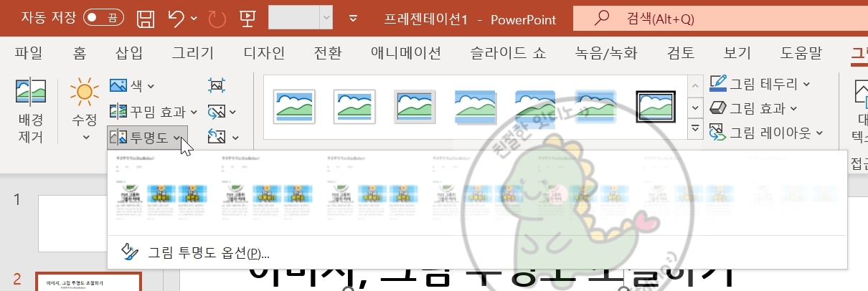Switch to the 삽입 tab
Viewport: 868px width, 291px height.
point(129,53)
